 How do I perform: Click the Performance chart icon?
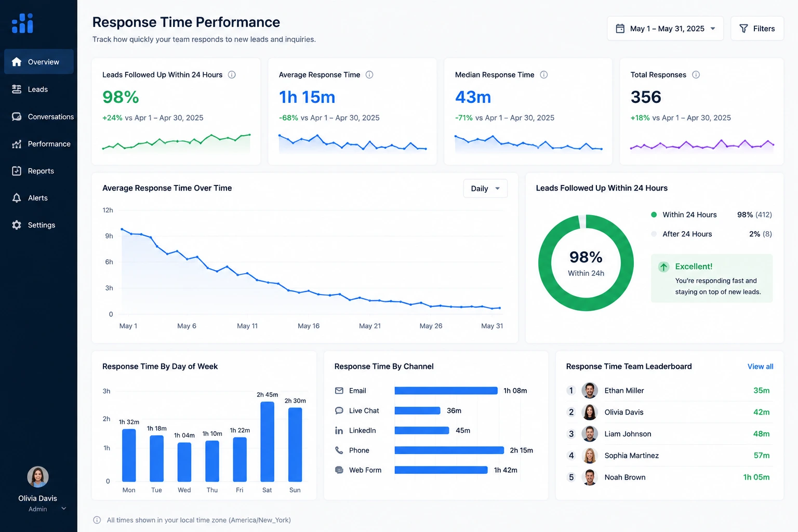[x=17, y=144]
